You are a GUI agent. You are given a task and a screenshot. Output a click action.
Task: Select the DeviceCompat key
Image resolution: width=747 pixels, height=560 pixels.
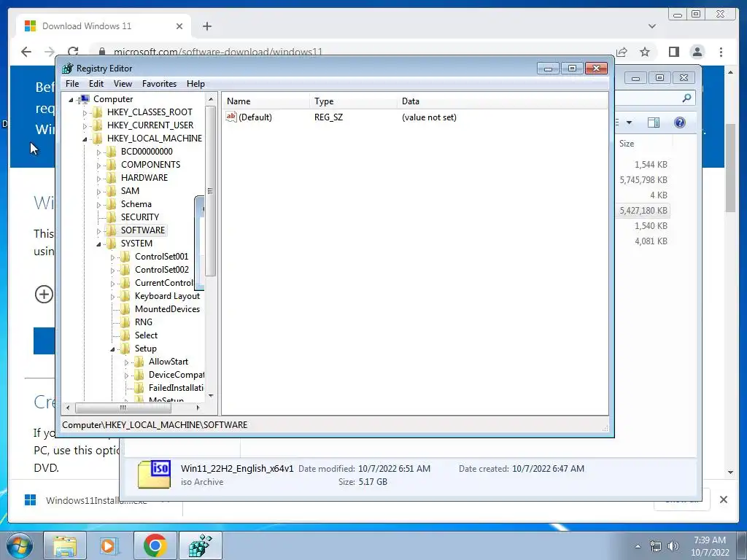pyautogui.click(x=177, y=375)
